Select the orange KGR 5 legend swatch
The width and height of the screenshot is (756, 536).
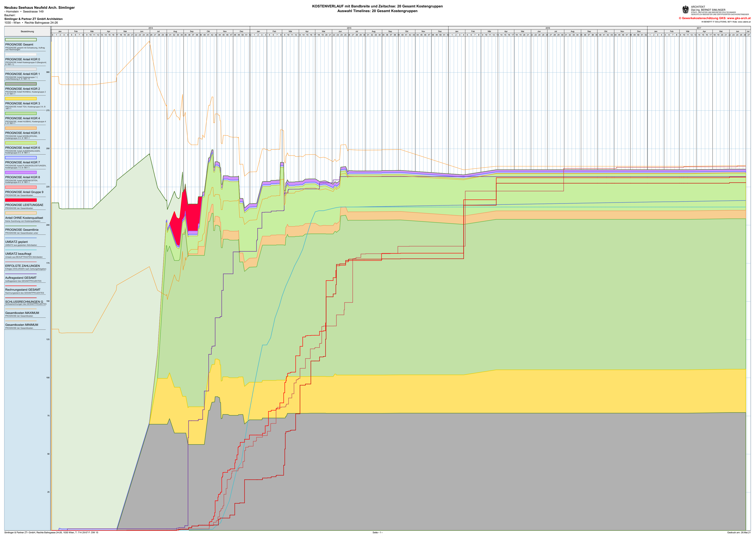pyautogui.click(x=21, y=128)
